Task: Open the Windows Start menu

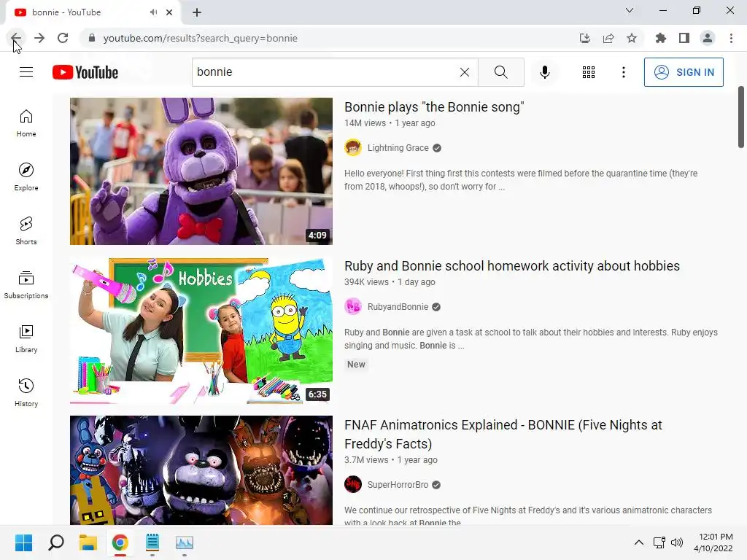Action: click(x=23, y=542)
